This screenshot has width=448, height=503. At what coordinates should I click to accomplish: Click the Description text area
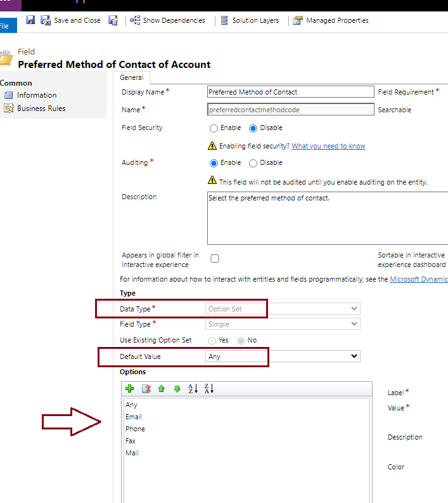[328, 218]
